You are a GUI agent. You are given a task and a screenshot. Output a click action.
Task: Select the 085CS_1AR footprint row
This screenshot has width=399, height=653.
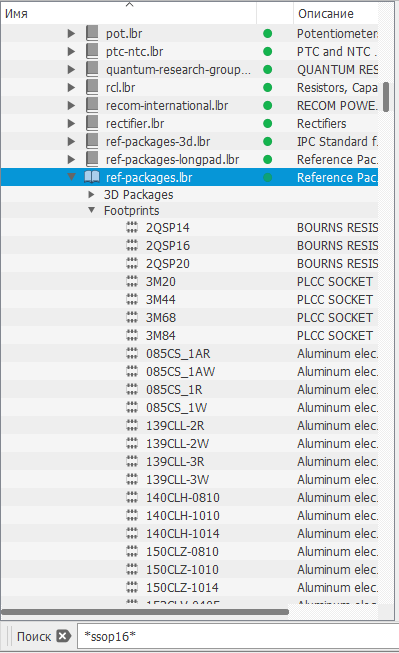(190, 353)
